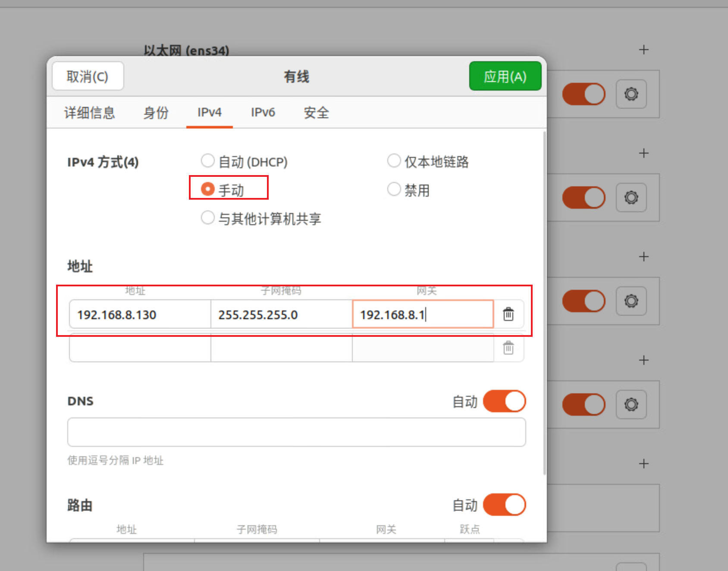Viewport: 728px width, 571px height.
Task: Click the fifth plus icon in background window
Action: point(643,464)
